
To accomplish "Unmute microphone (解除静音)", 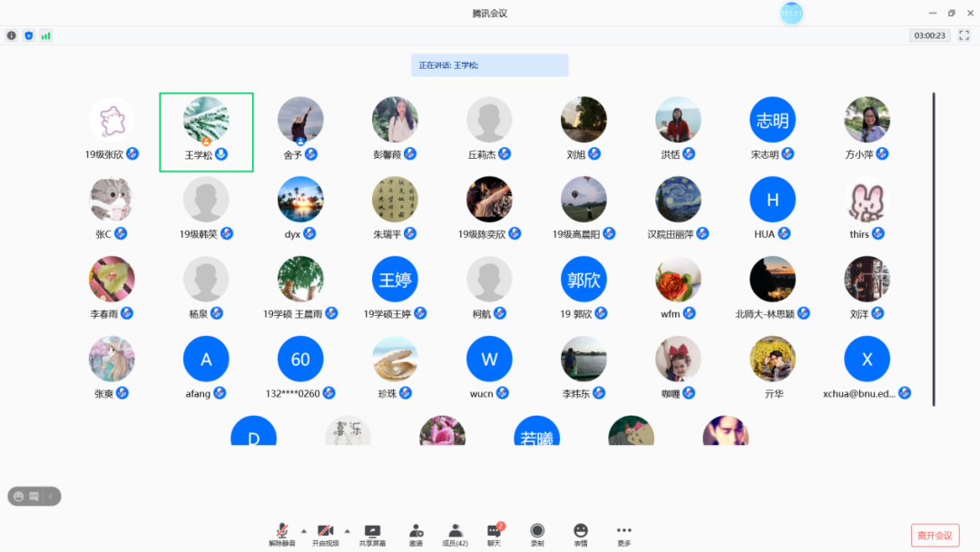I will [x=282, y=533].
